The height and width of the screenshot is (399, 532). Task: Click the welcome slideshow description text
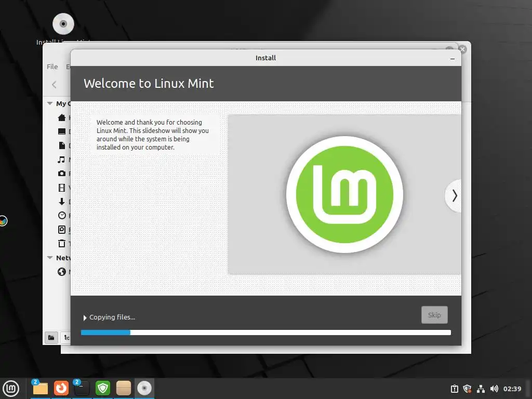(x=152, y=135)
